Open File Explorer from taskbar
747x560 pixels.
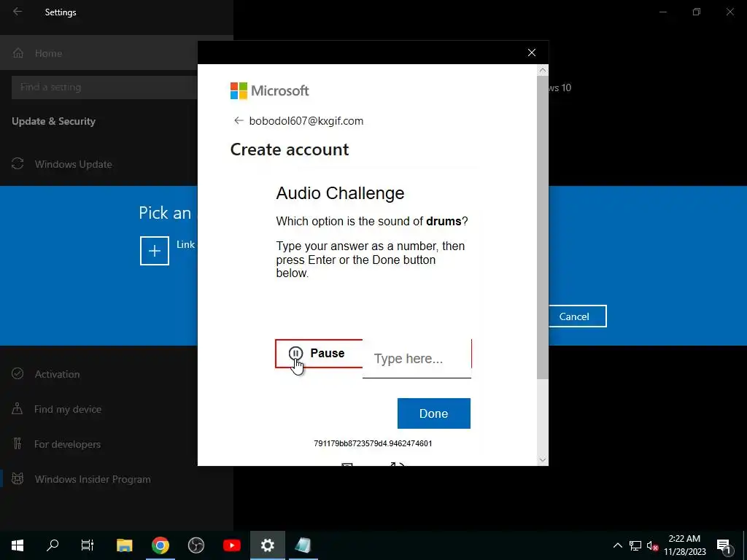(x=124, y=545)
